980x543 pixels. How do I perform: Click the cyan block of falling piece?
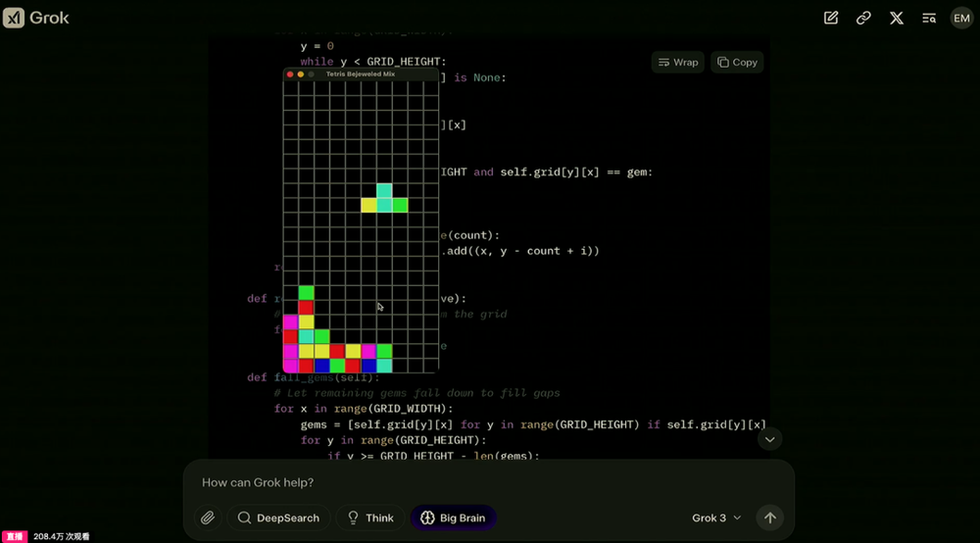(x=384, y=190)
